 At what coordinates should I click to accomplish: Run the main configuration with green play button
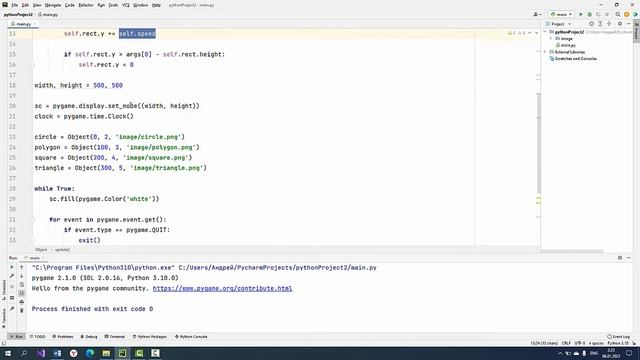581,14
